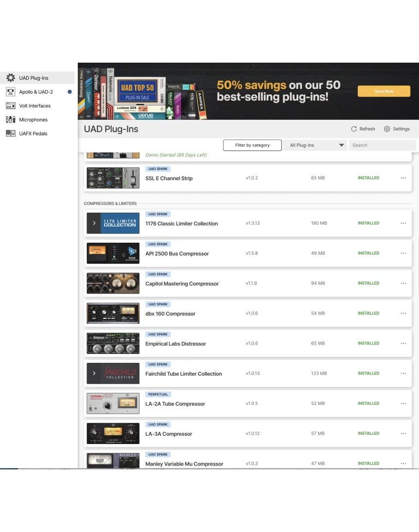Click INSTALLED status of LA-2A Tube Compressor
The image size is (419, 532).
(x=368, y=403)
